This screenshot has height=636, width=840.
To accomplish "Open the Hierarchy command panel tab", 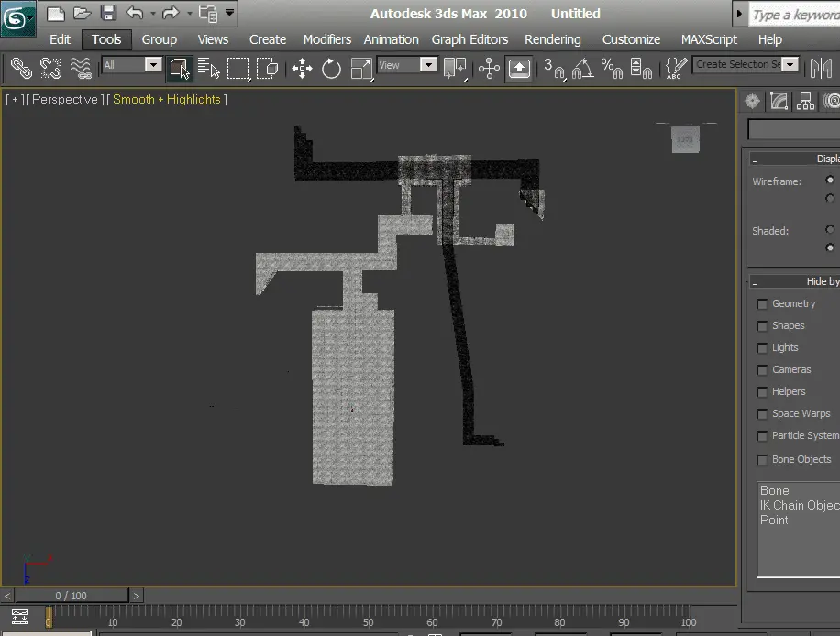I will pyautogui.click(x=805, y=101).
